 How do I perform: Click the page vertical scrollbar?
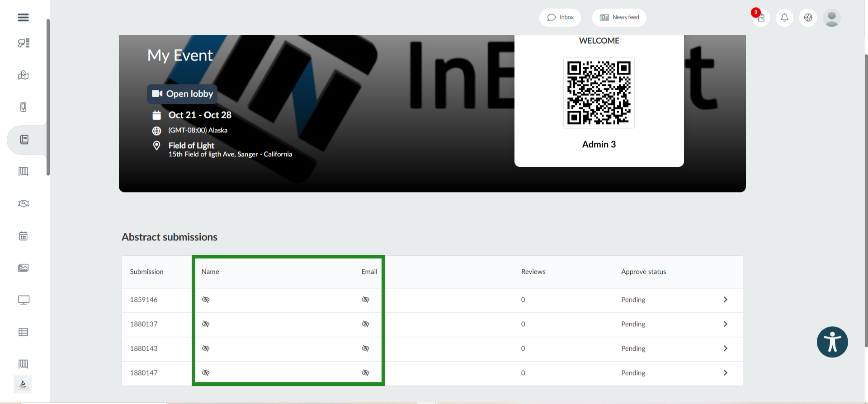click(866, 200)
